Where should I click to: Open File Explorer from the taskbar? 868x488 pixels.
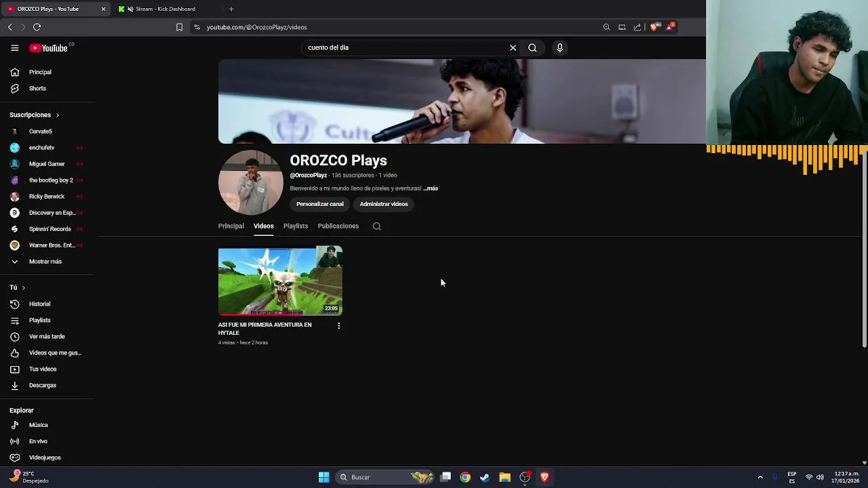[505, 477]
